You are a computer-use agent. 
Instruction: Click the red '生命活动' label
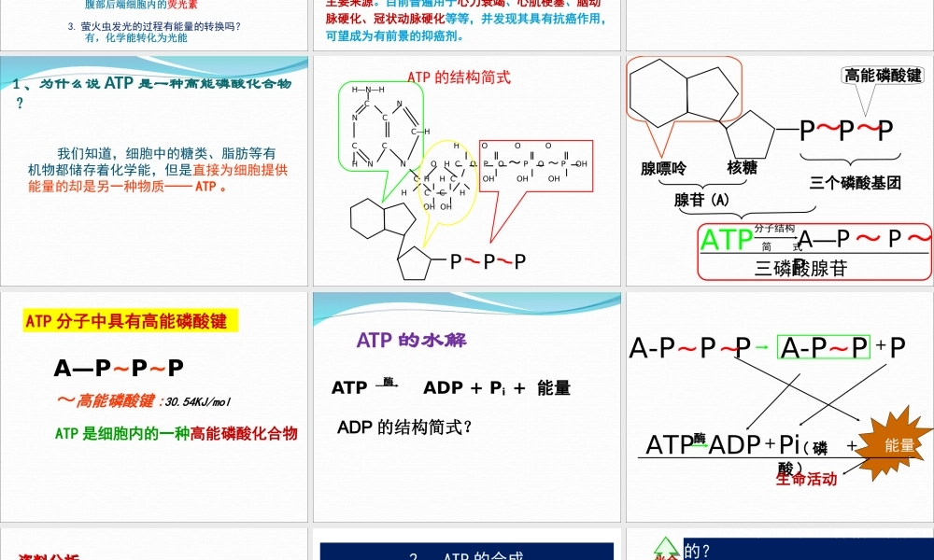point(807,479)
